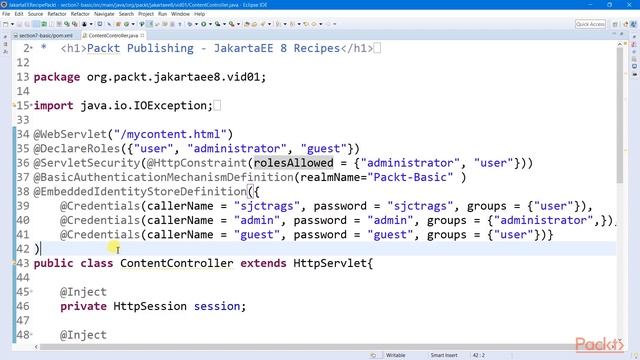Collapse the session field at line 45
The height and width of the screenshot is (360, 640).
pyautogui.click(x=31, y=292)
